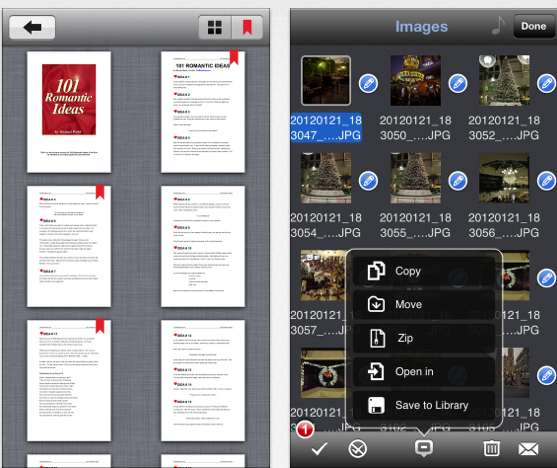Choose Copy from popup menu

point(424,271)
